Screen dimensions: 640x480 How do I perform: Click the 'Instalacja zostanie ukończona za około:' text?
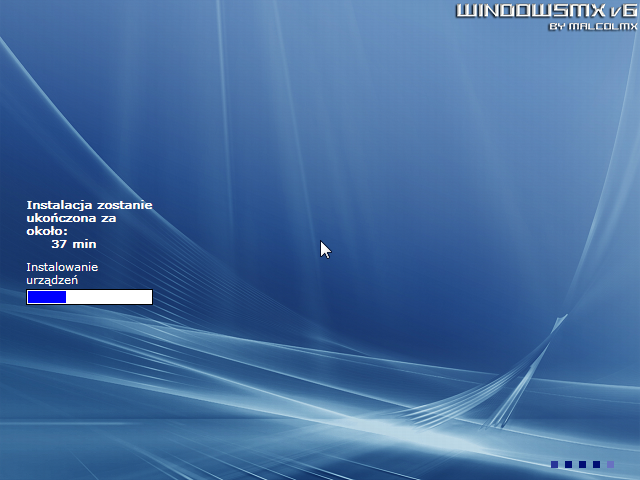(x=89, y=218)
